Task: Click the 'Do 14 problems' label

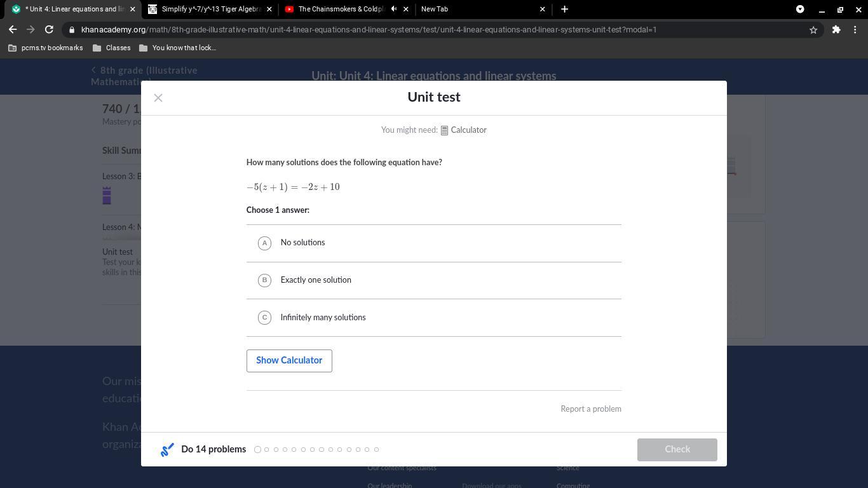Action: [x=214, y=449]
